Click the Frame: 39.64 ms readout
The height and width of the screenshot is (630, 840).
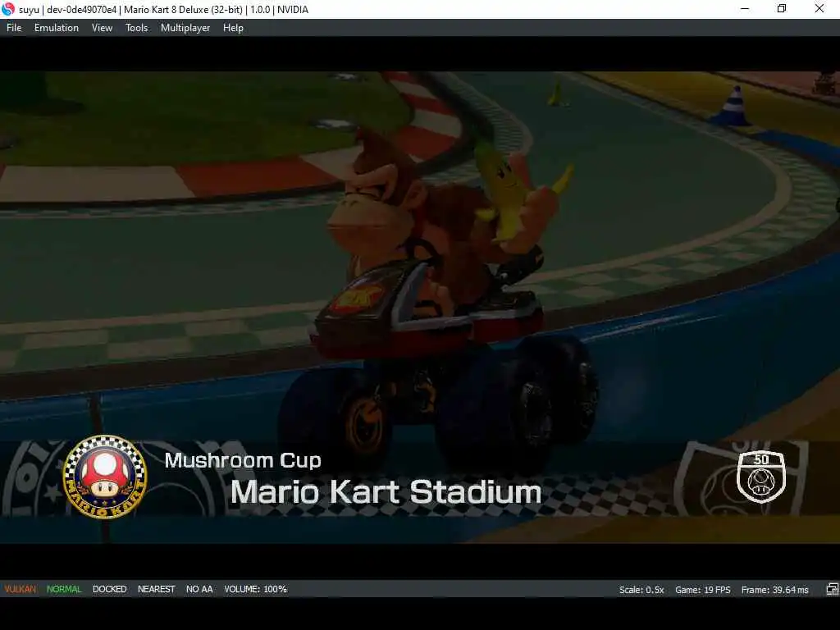[x=774, y=590]
